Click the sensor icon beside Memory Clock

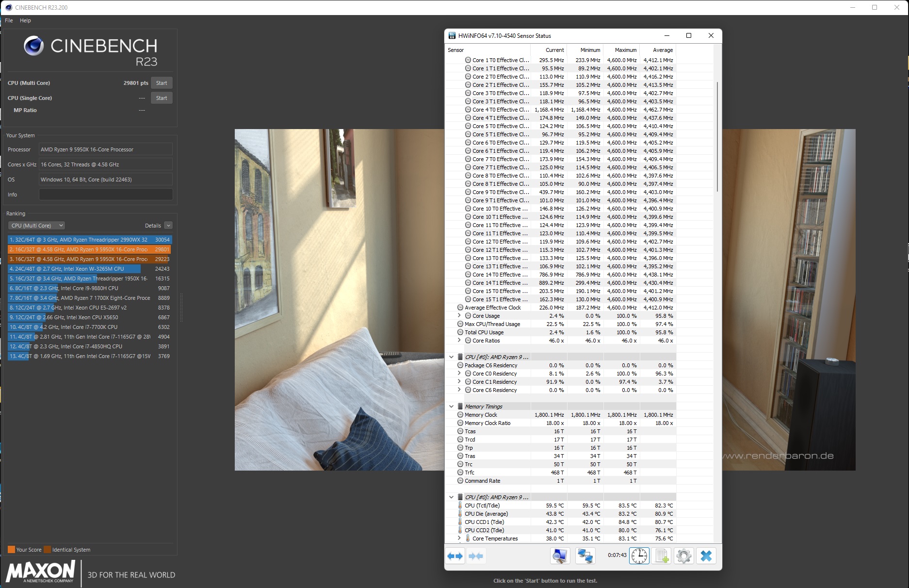[460, 415]
